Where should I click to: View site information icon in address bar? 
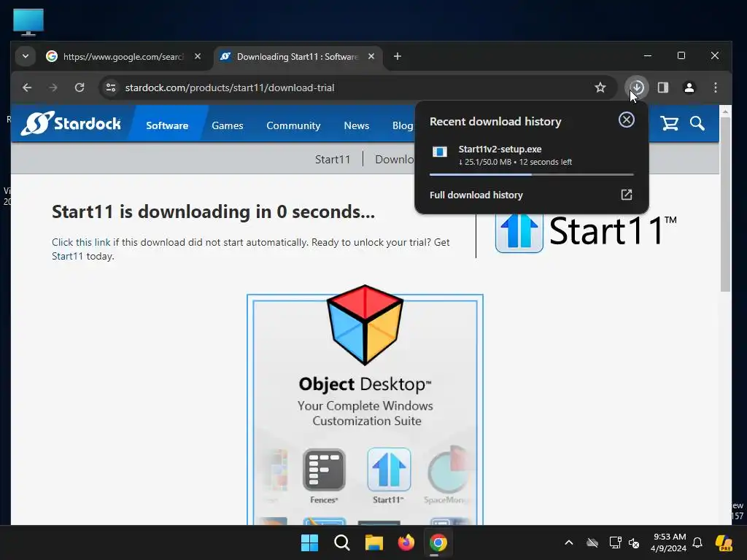[x=111, y=87]
